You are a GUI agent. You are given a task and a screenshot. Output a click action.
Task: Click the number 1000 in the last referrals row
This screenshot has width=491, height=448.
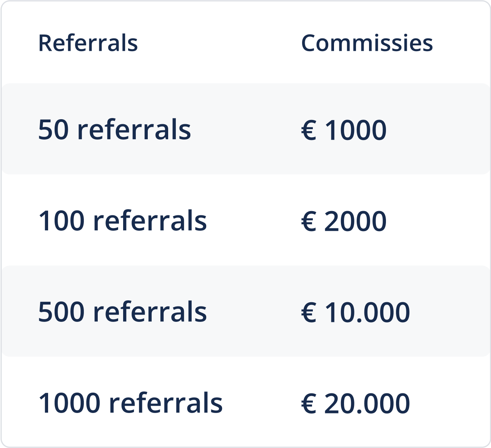click(x=69, y=403)
